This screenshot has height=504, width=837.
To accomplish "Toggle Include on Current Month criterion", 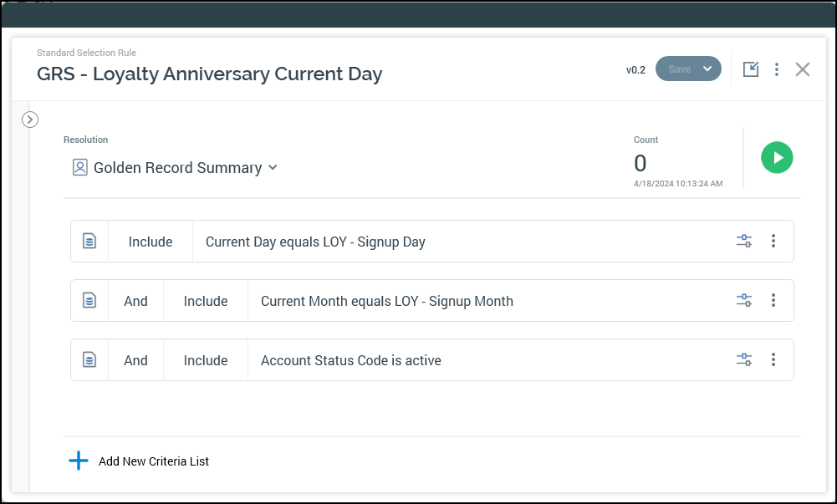I will tap(206, 301).
